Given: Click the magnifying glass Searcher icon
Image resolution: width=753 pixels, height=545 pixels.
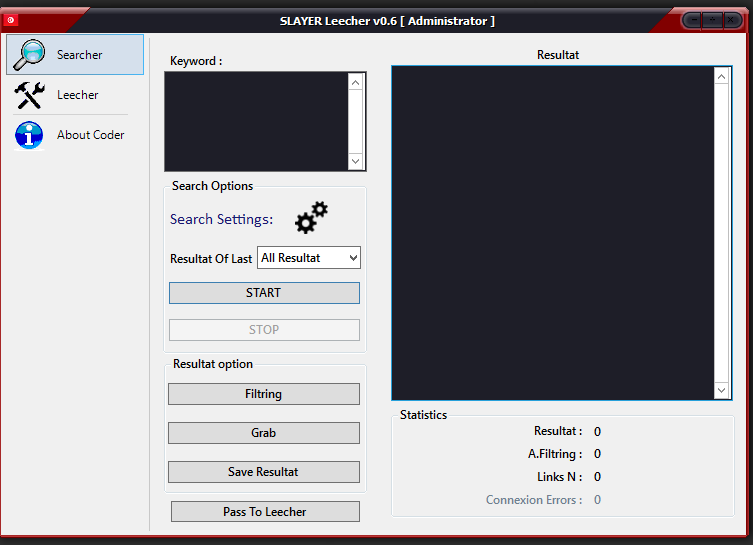Looking at the screenshot, I should (29, 55).
